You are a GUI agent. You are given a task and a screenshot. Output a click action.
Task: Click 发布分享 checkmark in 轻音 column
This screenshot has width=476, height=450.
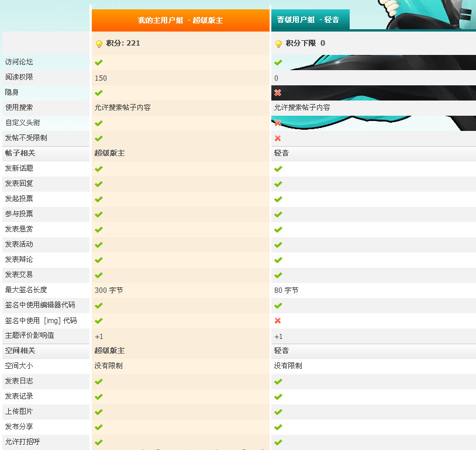point(278,427)
